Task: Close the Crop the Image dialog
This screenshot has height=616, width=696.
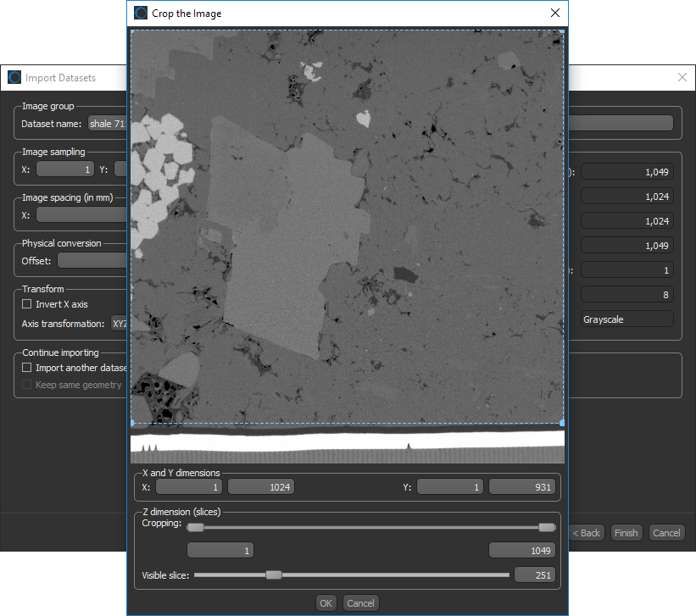Action: click(554, 13)
